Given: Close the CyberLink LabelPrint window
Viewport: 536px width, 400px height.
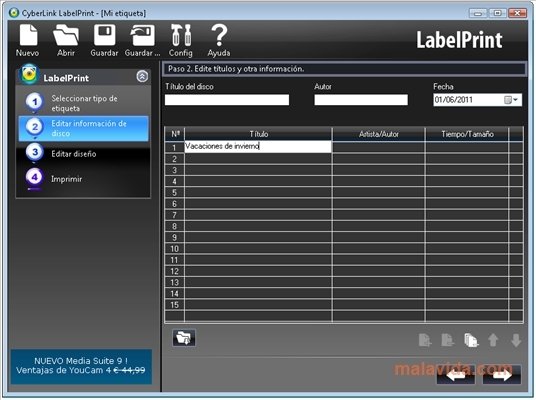Looking at the screenshot, I should click(518, 13).
